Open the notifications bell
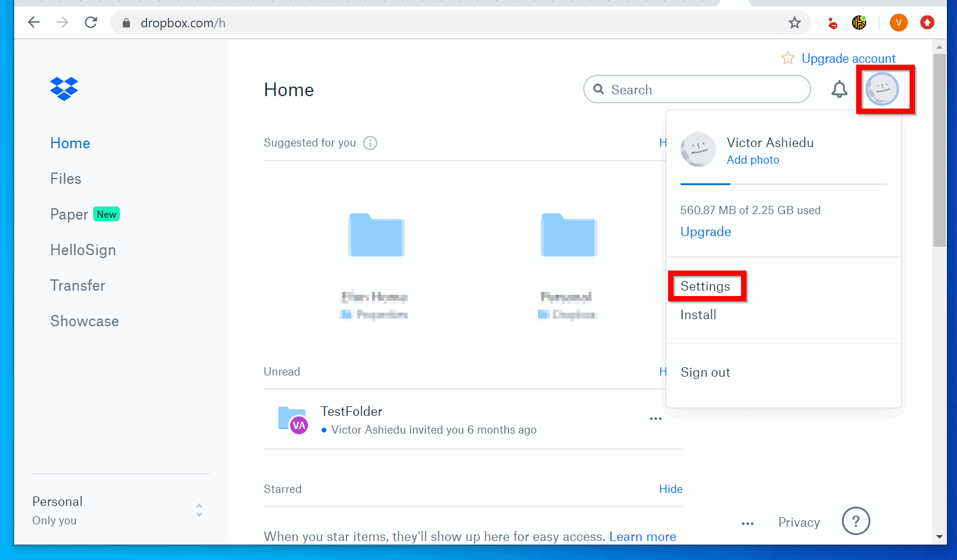The width and height of the screenshot is (957, 560). pos(839,89)
